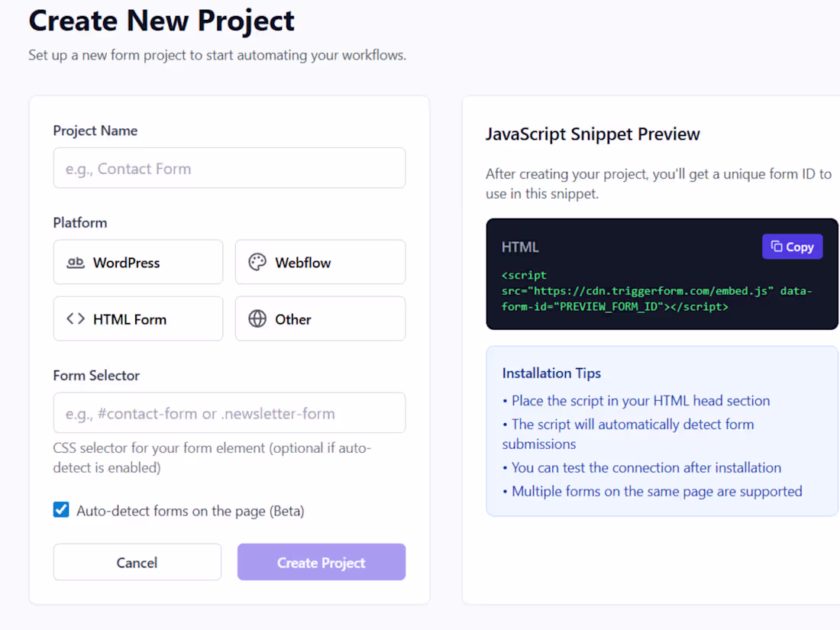Click the Create Project button

coord(321,562)
